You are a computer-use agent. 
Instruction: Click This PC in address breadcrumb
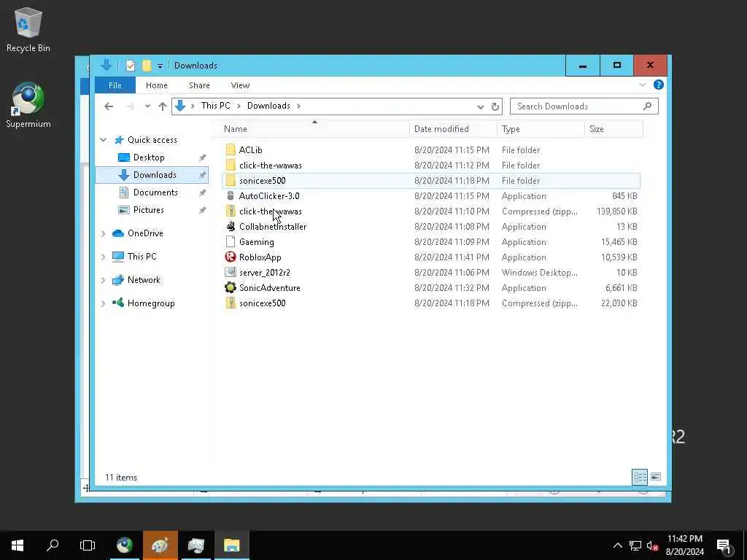[215, 106]
